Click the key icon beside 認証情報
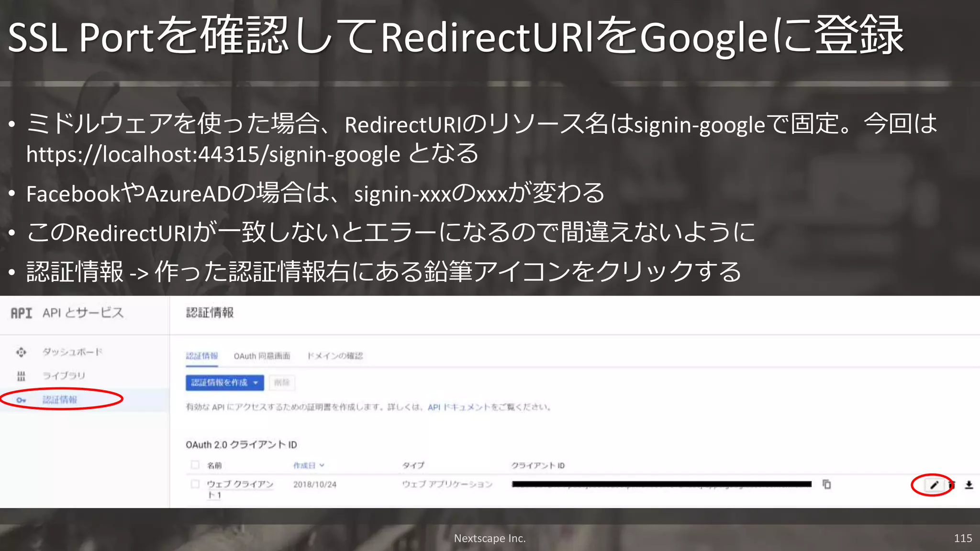This screenshot has height=551, width=980. 21,400
